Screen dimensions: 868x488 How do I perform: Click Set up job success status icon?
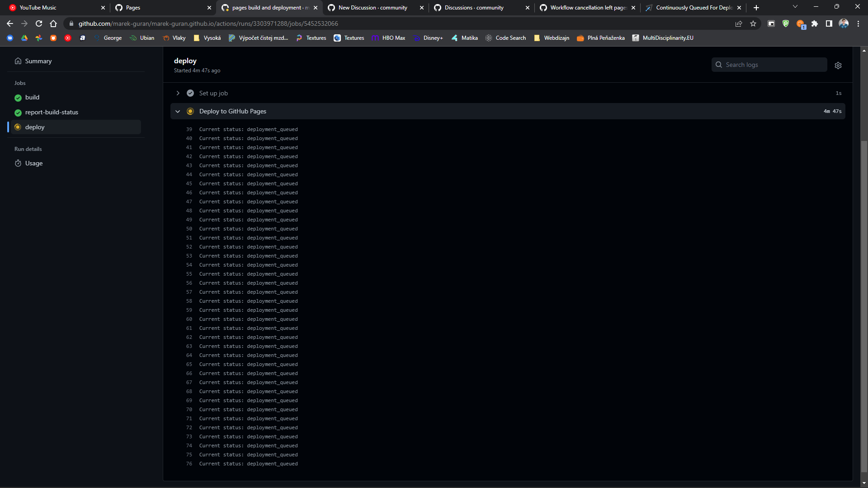click(190, 93)
